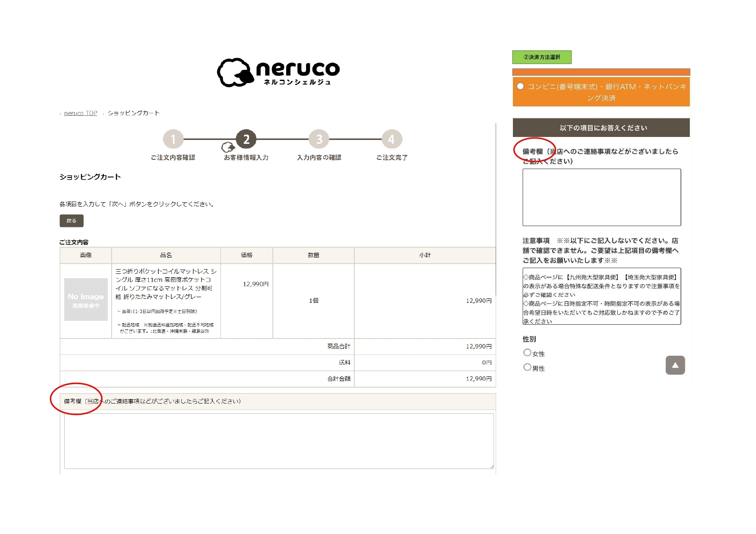The width and height of the screenshot is (756, 534).
Task: Click the large 備考欄 textarea under cart
Action: pyautogui.click(x=278, y=441)
